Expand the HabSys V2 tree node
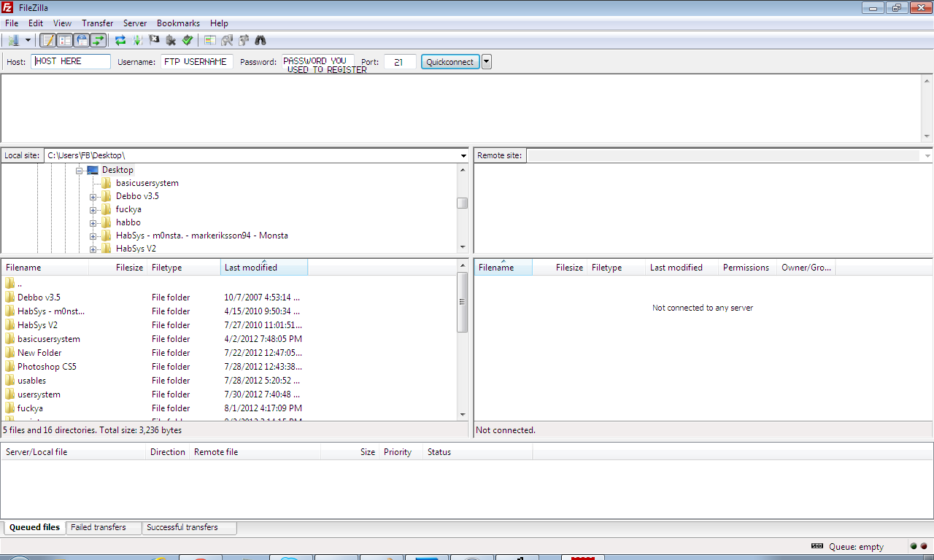The width and height of the screenshot is (934, 560). coord(93,249)
